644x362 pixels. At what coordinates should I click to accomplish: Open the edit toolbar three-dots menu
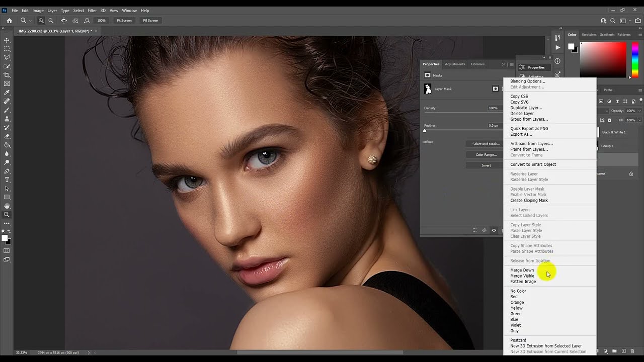[x=7, y=223]
